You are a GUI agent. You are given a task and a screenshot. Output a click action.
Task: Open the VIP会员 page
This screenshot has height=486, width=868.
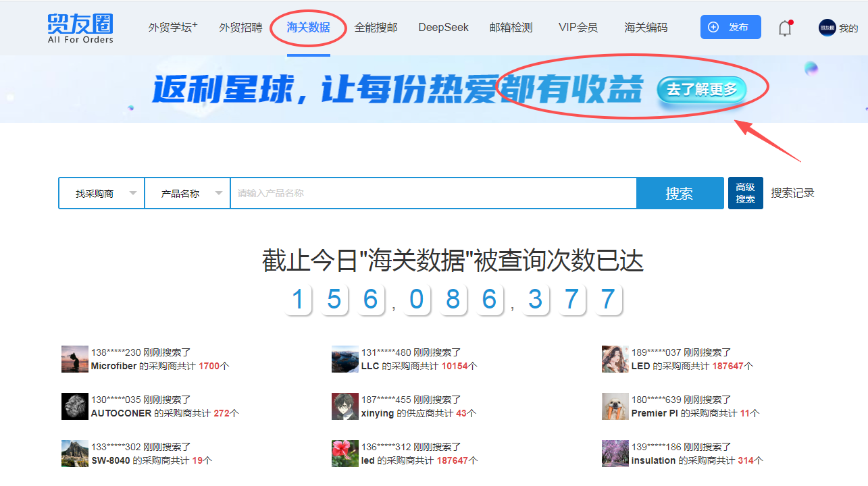click(x=578, y=28)
